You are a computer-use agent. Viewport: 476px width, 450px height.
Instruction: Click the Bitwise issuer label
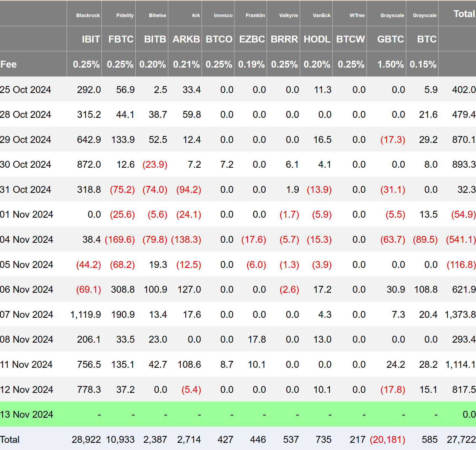[157, 15]
